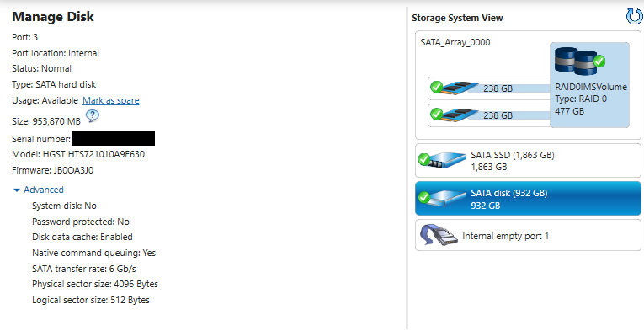Collapse the Advanced section arrow
The height and width of the screenshot is (331, 644).
[x=17, y=190]
